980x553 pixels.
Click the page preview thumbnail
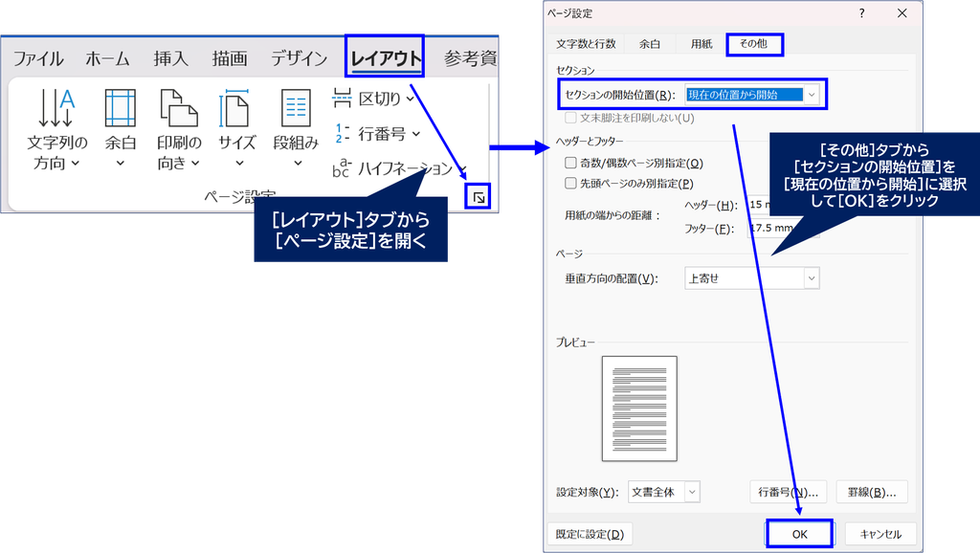coord(639,409)
